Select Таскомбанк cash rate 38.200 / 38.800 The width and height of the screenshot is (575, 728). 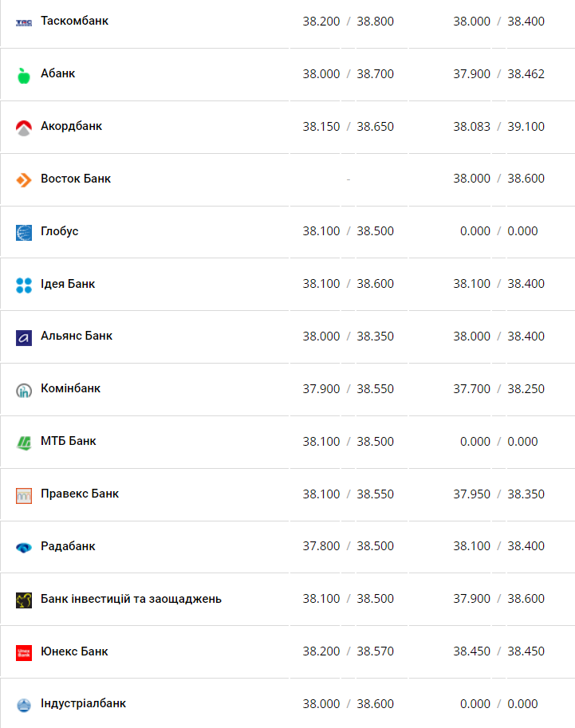[348, 22]
